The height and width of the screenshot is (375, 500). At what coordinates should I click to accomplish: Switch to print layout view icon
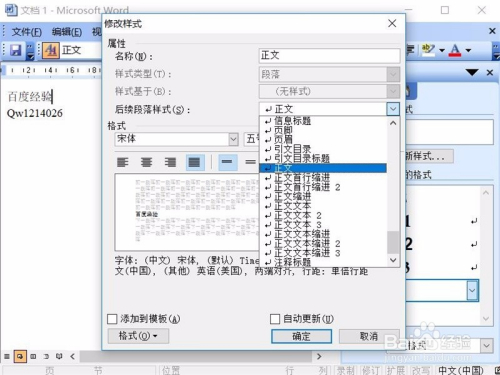pyautogui.click(x=33, y=356)
